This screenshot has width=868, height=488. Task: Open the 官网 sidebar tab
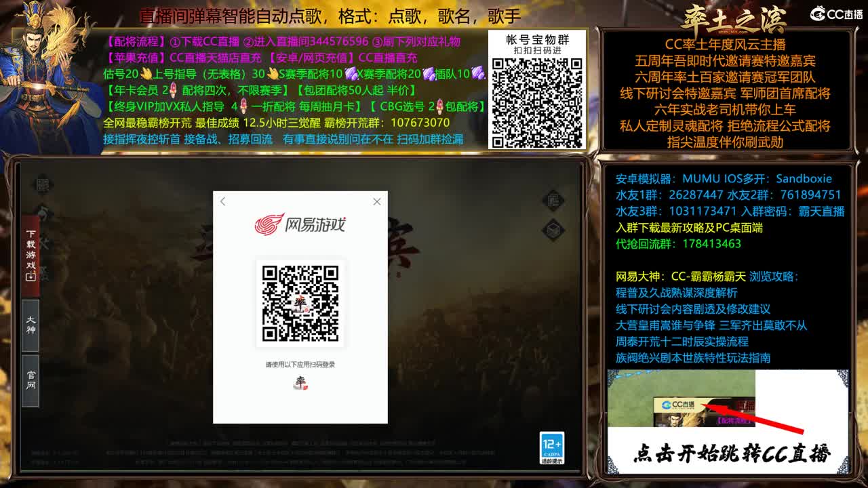tap(31, 380)
